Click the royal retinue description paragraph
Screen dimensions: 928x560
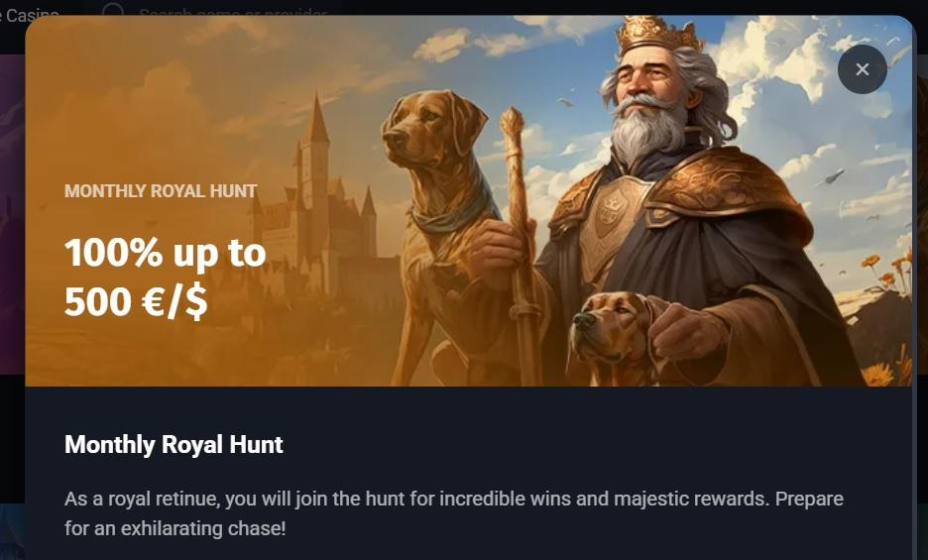click(x=454, y=513)
